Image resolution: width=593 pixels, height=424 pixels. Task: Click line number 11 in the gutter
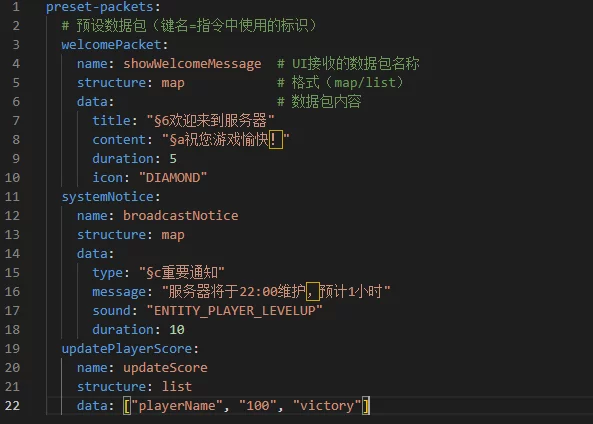pyautogui.click(x=12, y=197)
